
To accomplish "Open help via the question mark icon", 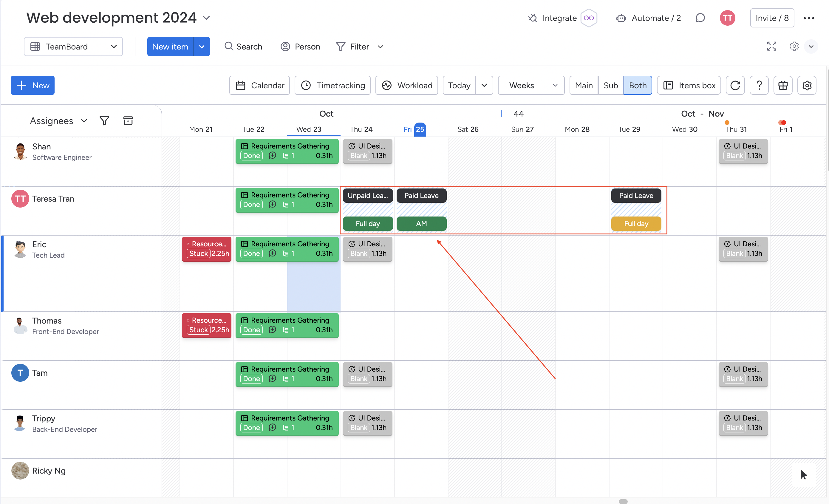I will click(759, 85).
